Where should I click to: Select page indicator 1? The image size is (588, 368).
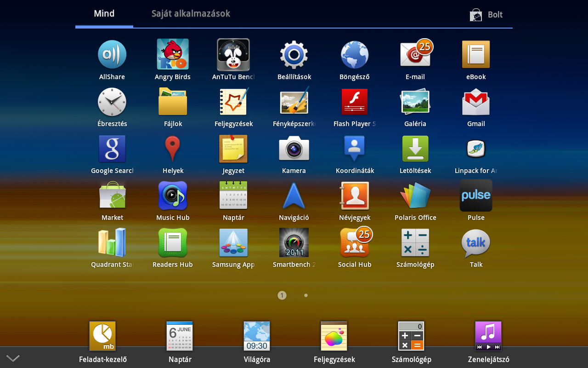282,295
